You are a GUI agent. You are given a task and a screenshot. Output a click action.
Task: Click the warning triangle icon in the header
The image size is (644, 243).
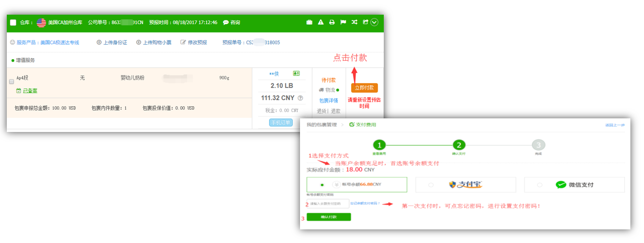click(321, 22)
